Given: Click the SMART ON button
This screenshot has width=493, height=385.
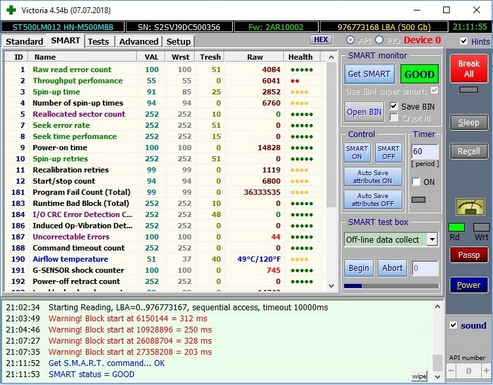Looking at the screenshot, I should coord(357,152).
